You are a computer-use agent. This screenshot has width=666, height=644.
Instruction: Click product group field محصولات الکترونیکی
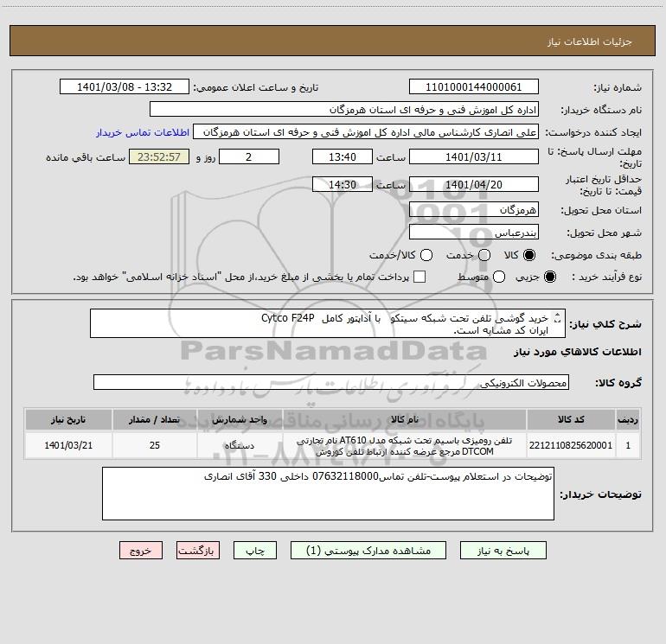click(x=331, y=382)
